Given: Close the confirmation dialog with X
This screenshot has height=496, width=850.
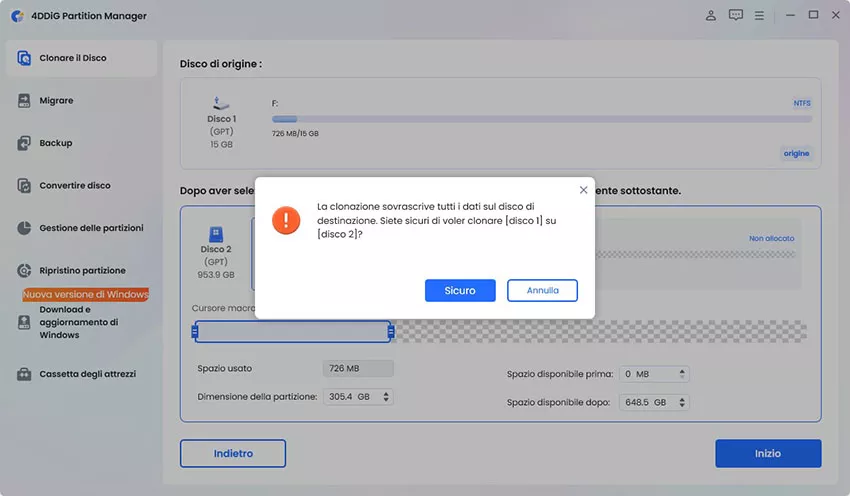Looking at the screenshot, I should click(583, 189).
